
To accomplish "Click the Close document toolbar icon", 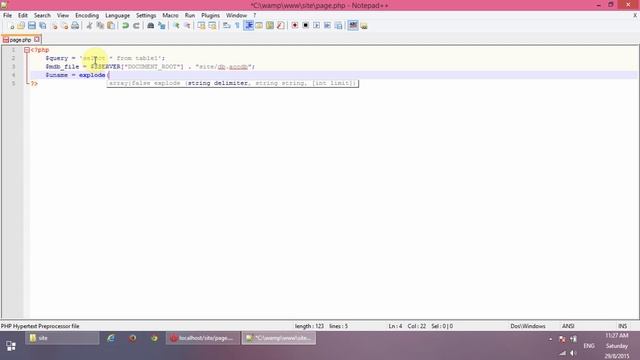I will [54, 26].
